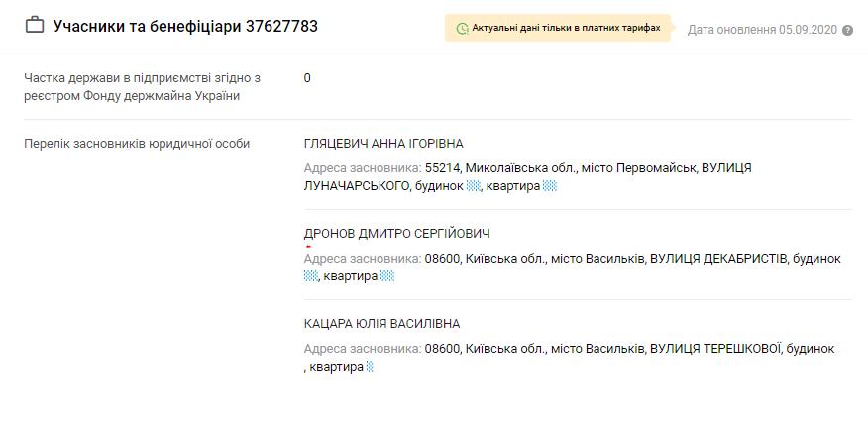Click the 'Учасники та бенефіціари 37627783' heading
Screen dimensions: 868x430
185,26
